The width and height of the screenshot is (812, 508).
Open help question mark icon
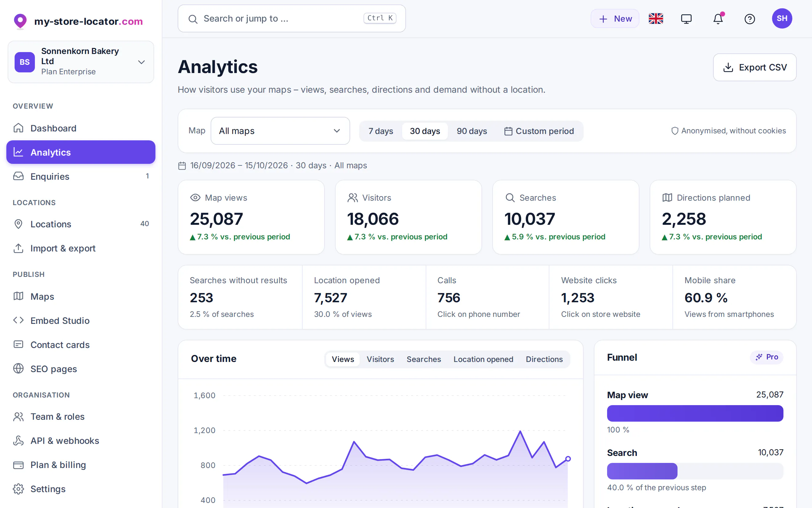tap(750, 19)
